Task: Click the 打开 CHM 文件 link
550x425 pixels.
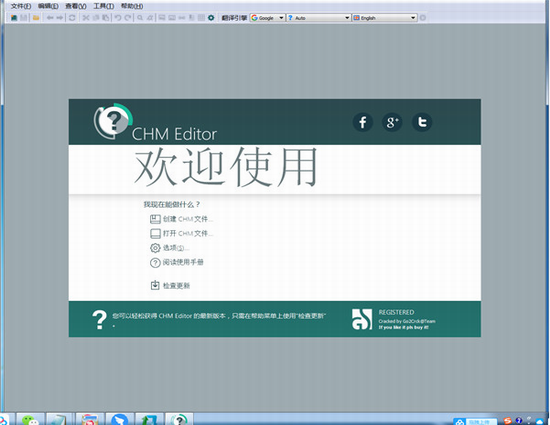Action: (188, 234)
